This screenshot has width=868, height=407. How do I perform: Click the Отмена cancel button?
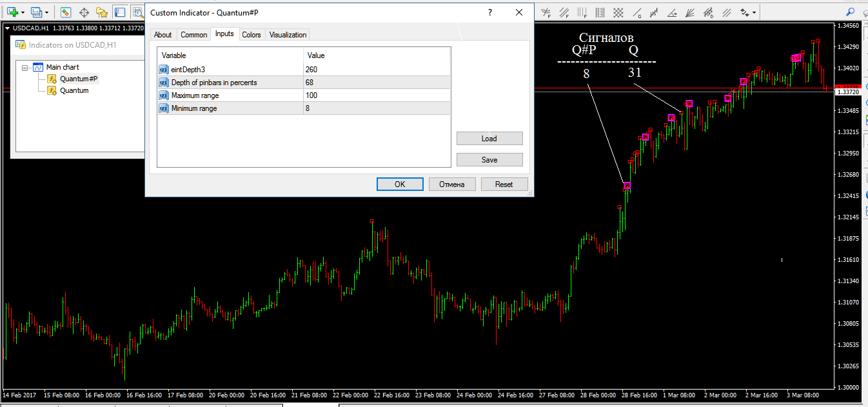pyautogui.click(x=452, y=184)
